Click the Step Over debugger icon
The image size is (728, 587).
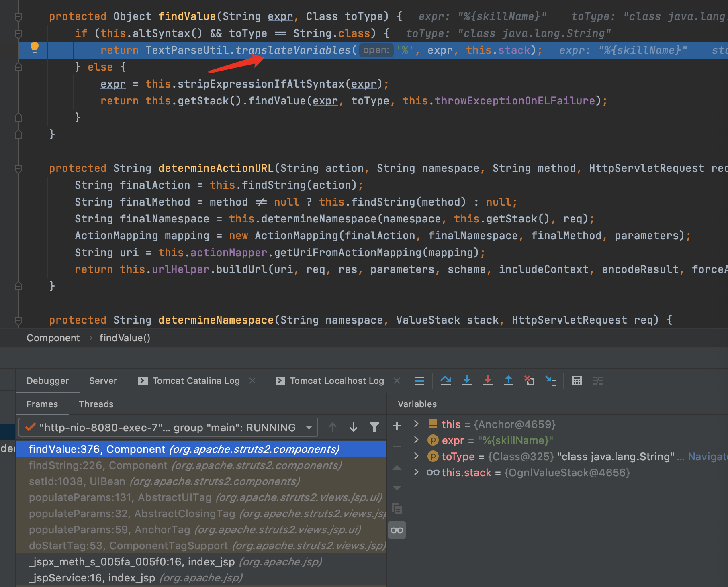[446, 381]
